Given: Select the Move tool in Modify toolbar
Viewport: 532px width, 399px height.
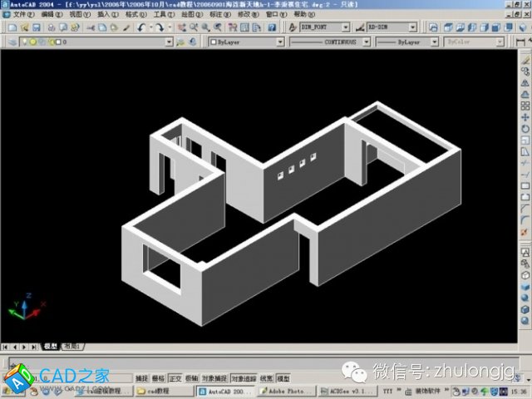Looking at the screenshot, I should [x=525, y=117].
